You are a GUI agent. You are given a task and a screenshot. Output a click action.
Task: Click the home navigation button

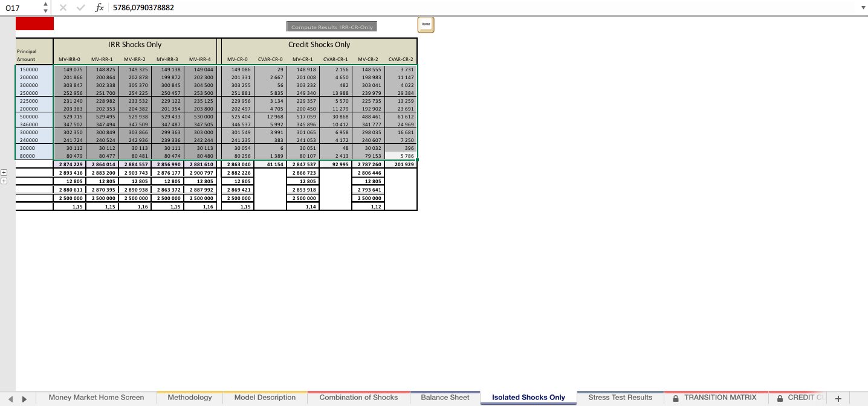425,25
